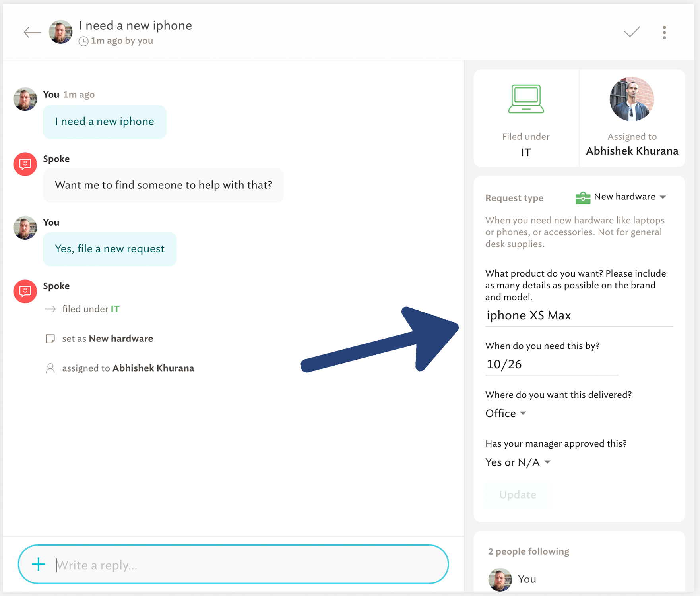This screenshot has width=700, height=596.
Task: Click the 'Request type' label
Action: coord(514,198)
